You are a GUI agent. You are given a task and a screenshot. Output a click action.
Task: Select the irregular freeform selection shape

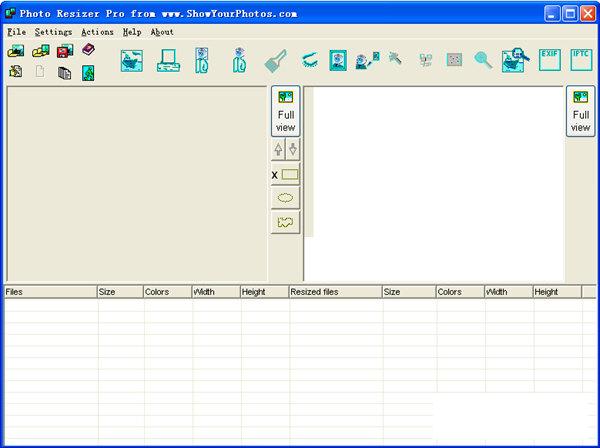(x=286, y=222)
